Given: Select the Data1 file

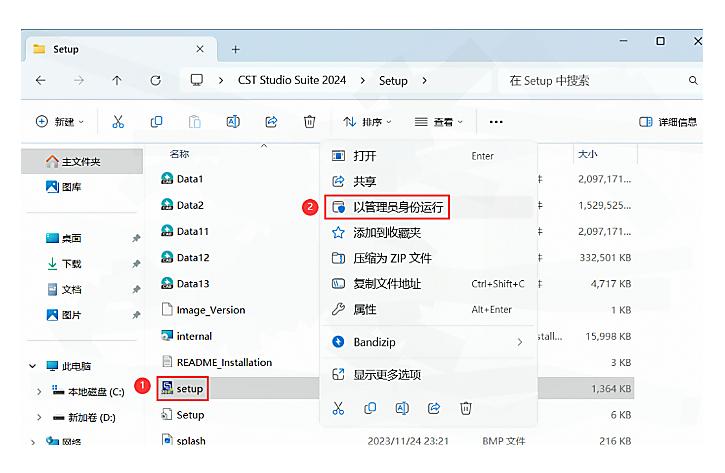Looking at the screenshot, I should pos(182,179).
